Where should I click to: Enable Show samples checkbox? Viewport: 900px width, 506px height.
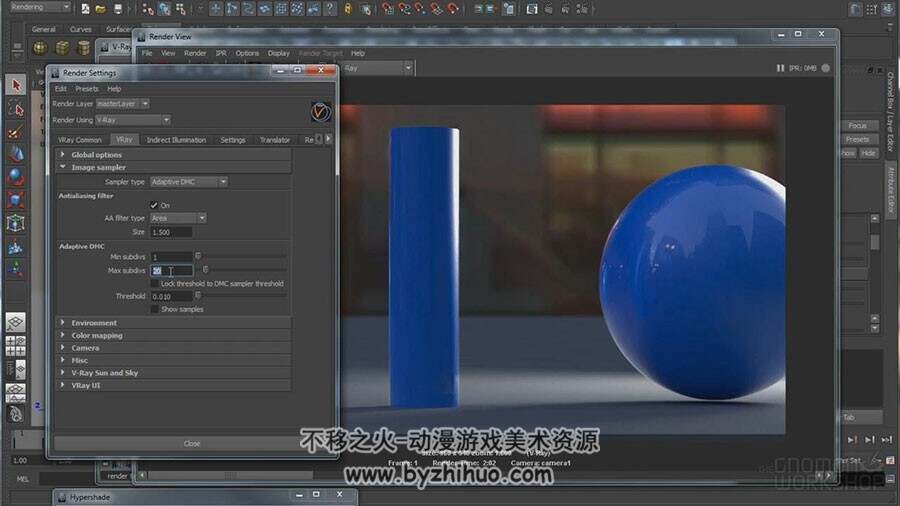[x=154, y=309]
